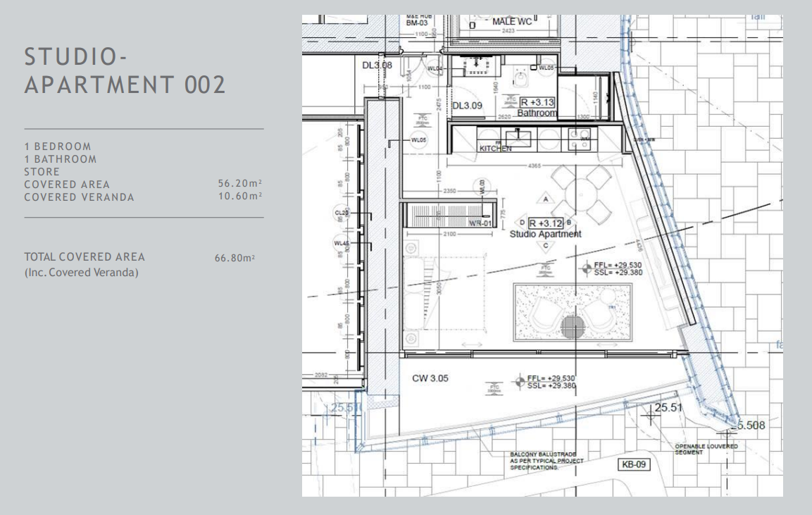Screen dimensions: 812x515
Task: Click the hatched round coffee table
Action: click(x=574, y=326)
